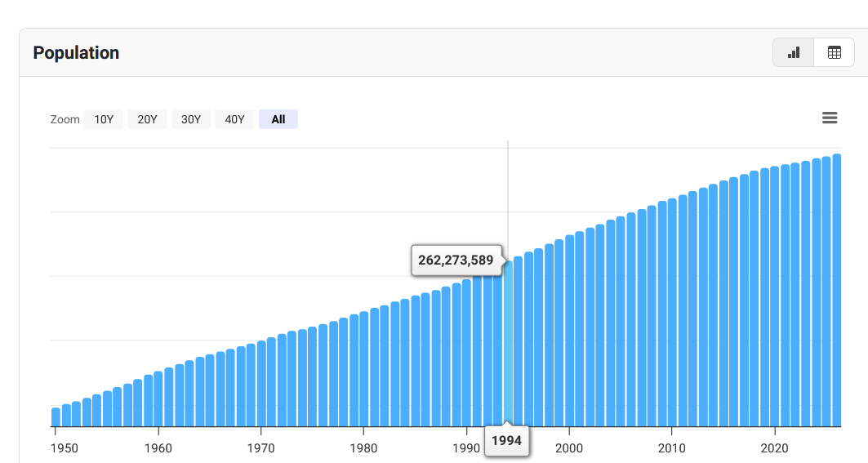
Task: Click the Population panel heading
Action: tap(77, 52)
